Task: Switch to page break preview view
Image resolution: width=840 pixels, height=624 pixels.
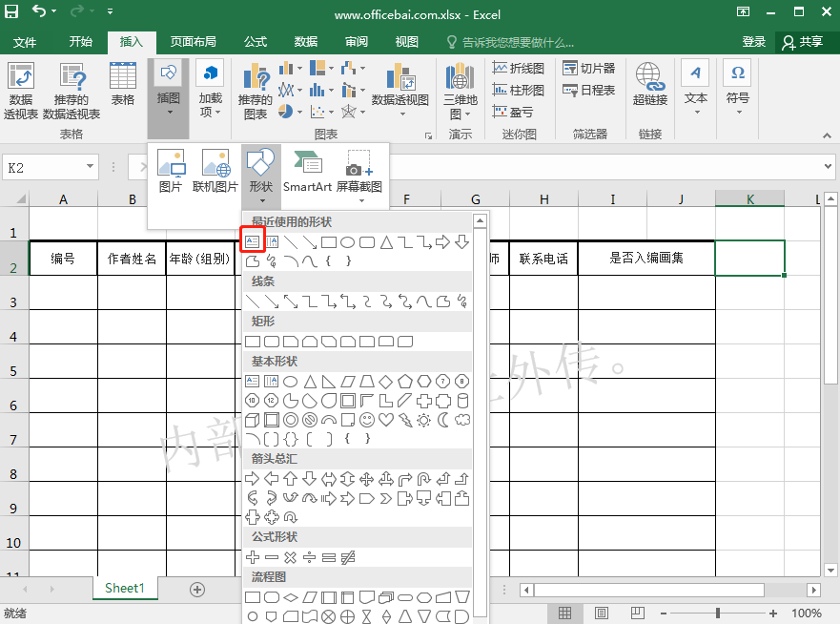Action: 638,613
